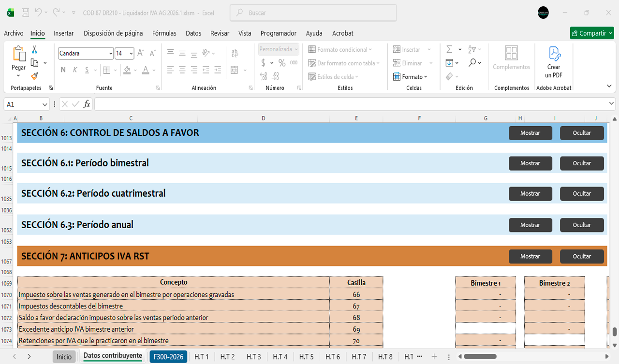This screenshot has width=619, height=364.
Task: Click Ocultar for Sección 7 Anticipos IVA
Action: [582, 256]
